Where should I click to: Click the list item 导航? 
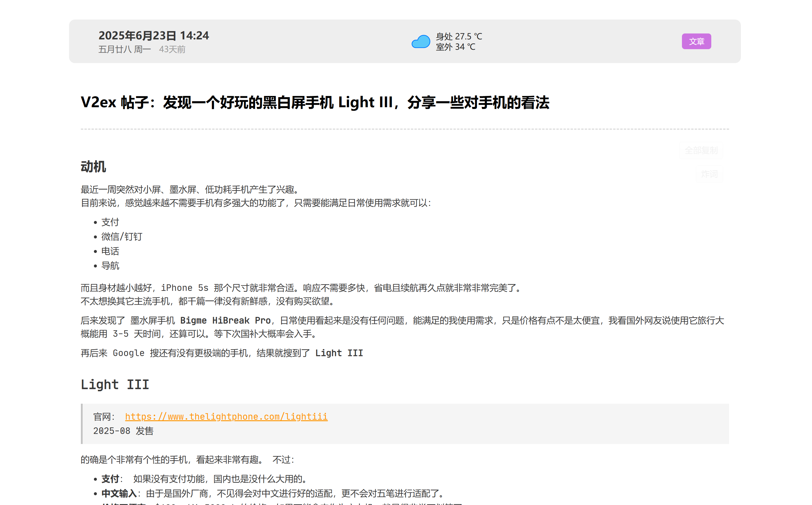pos(110,265)
